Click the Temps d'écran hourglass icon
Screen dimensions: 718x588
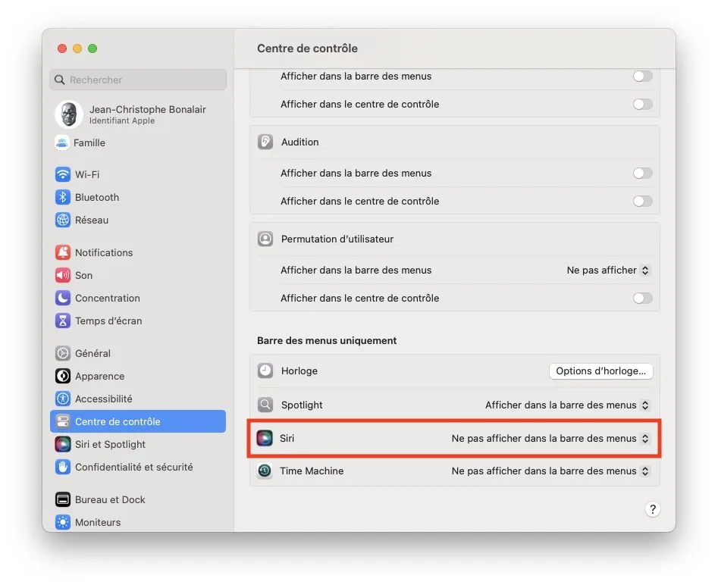point(63,321)
